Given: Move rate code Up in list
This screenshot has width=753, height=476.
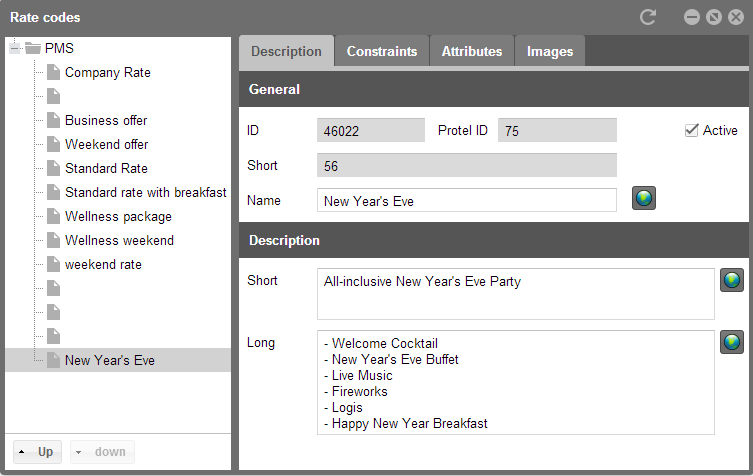Looking at the screenshot, I should [x=37, y=452].
